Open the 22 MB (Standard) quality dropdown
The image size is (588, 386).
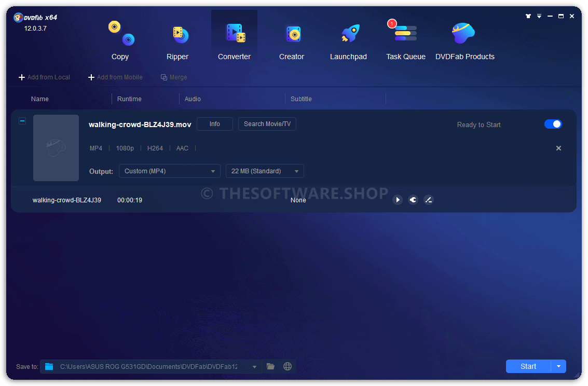(265, 171)
